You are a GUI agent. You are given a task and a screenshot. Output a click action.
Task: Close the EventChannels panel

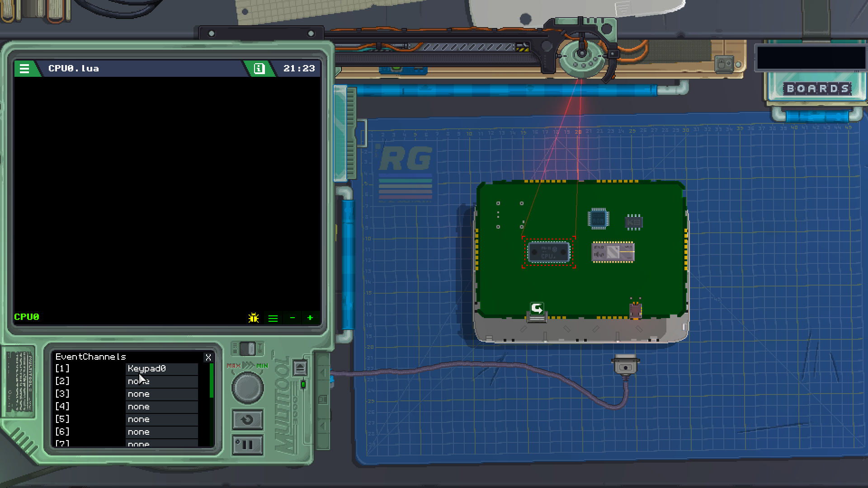208,357
